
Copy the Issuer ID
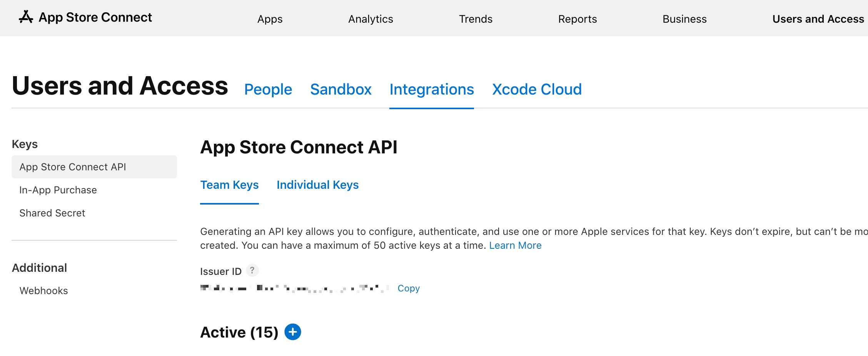tap(408, 288)
